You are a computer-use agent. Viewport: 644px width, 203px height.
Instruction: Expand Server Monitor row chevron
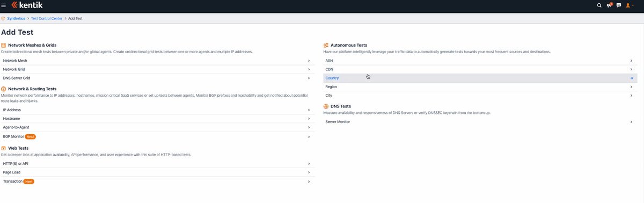(x=631, y=122)
